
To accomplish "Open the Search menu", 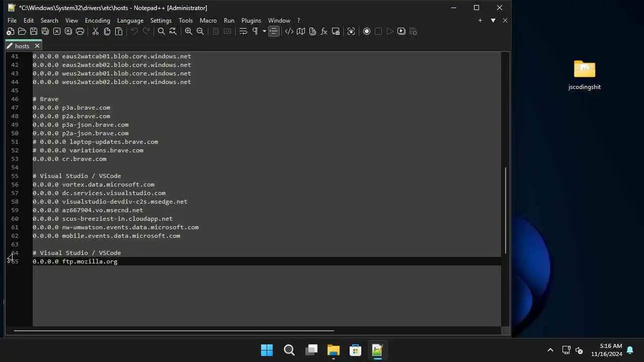I will [49, 21].
